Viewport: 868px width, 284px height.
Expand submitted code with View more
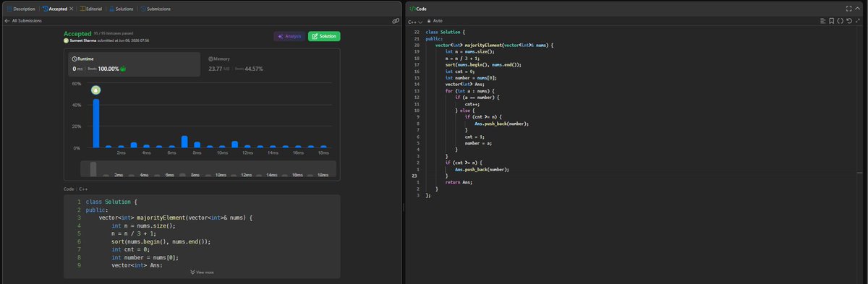pos(202,272)
